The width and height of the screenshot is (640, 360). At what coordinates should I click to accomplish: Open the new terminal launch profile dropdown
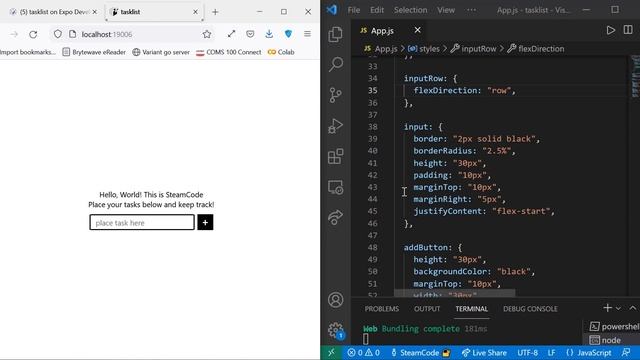coord(618,309)
